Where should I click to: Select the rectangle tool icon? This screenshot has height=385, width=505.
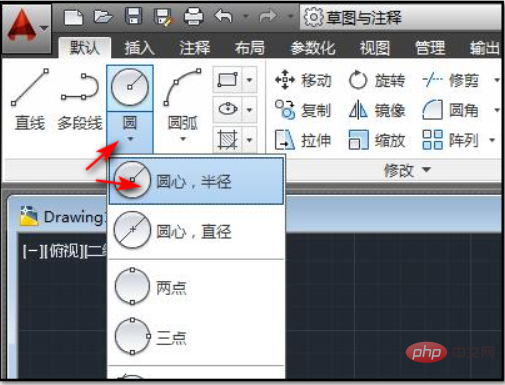tap(228, 80)
